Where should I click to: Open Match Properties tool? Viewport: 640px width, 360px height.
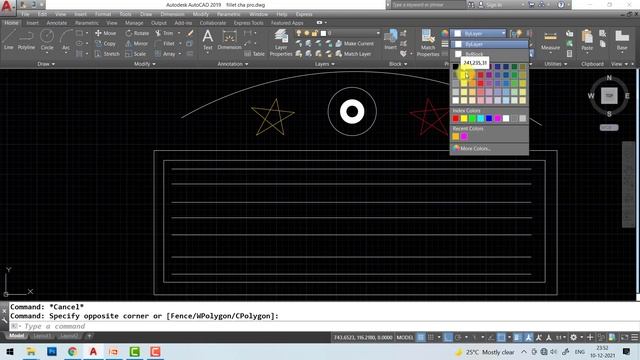[428, 42]
